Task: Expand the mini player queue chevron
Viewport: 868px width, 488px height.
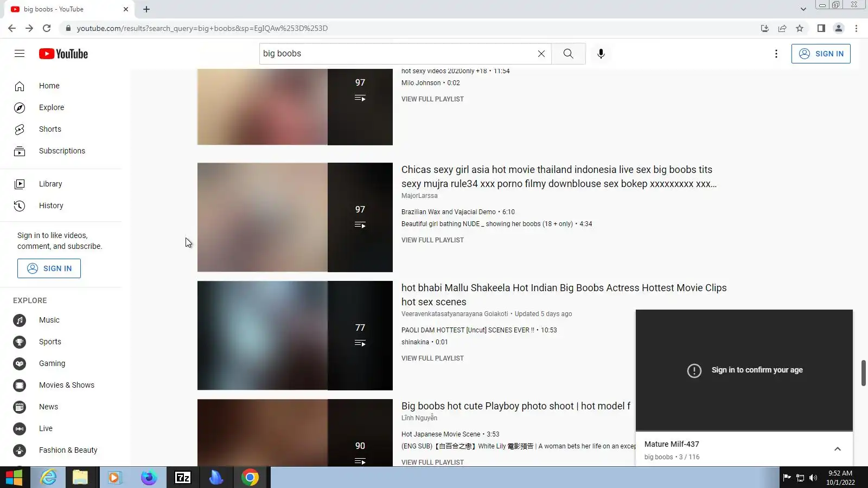Action: [x=838, y=449]
